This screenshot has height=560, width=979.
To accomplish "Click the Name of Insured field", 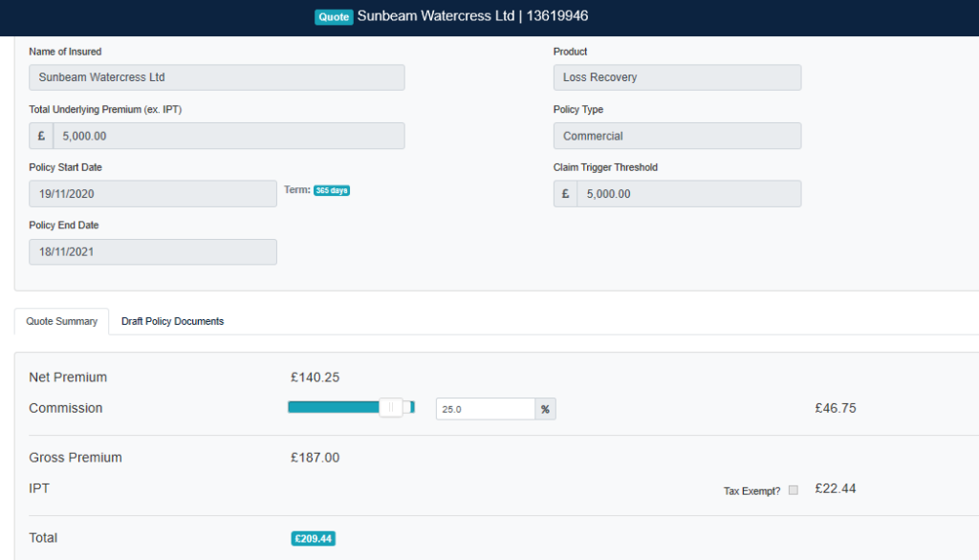I will (216, 77).
